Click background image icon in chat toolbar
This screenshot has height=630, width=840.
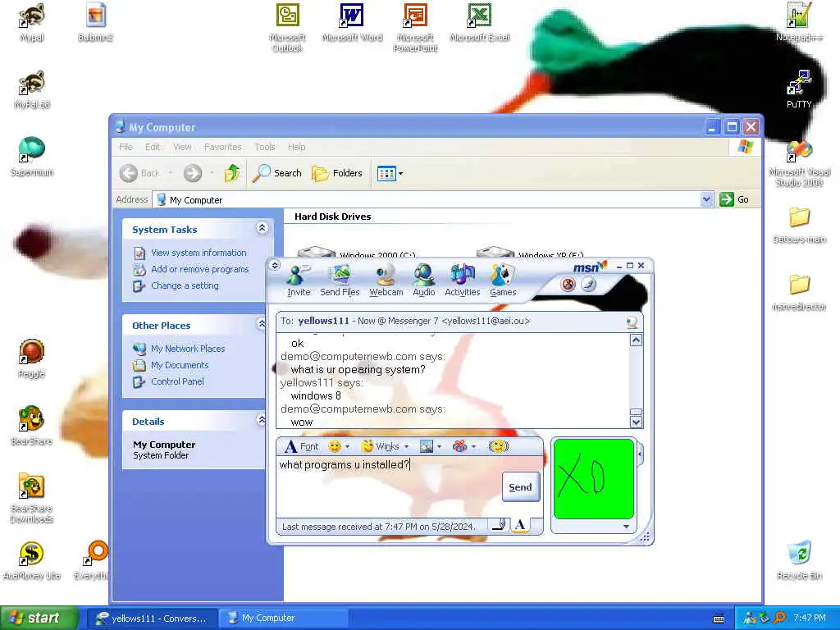click(x=427, y=446)
